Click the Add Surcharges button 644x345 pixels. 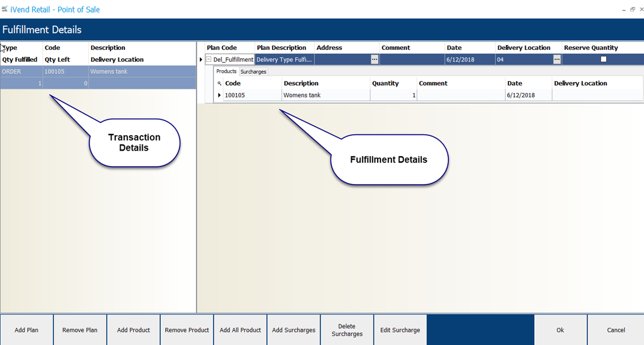point(293,330)
